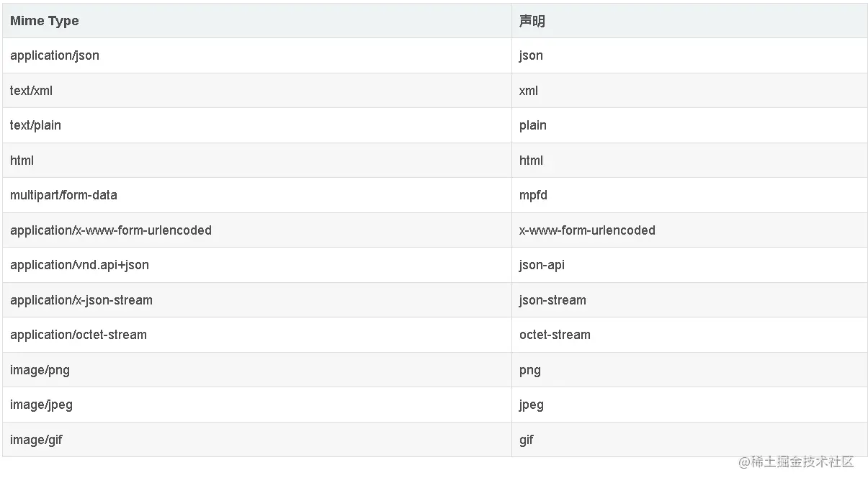Click "html" in the Mime Type column
Viewport: 868px width, 483px height.
click(22, 161)
